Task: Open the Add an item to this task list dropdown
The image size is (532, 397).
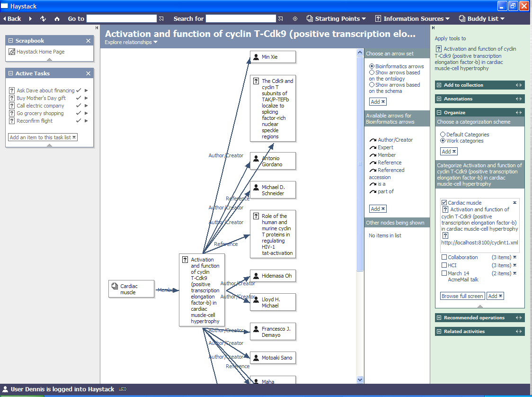Action: coord(43,137)
